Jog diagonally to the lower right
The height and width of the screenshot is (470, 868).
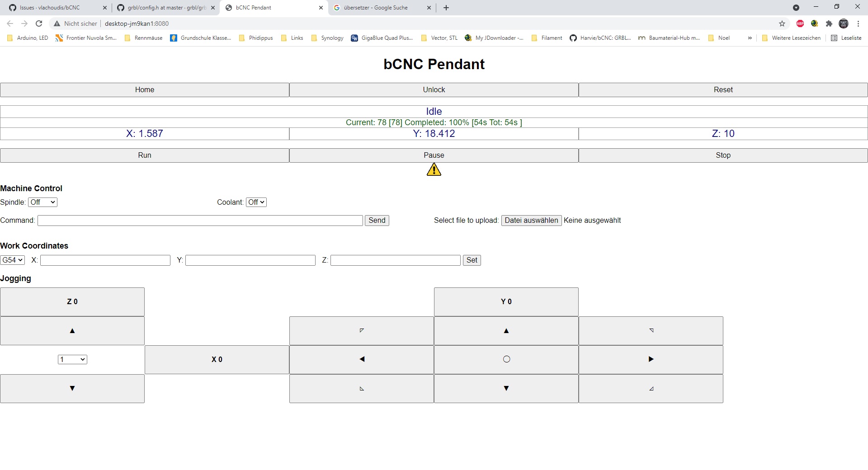pos(651,389)
